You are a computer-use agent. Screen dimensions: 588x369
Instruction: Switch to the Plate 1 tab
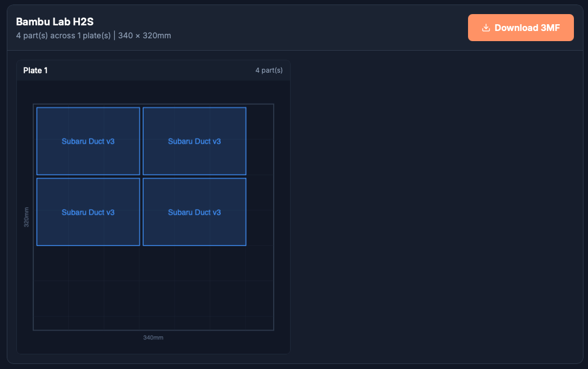tap(36, 70)
